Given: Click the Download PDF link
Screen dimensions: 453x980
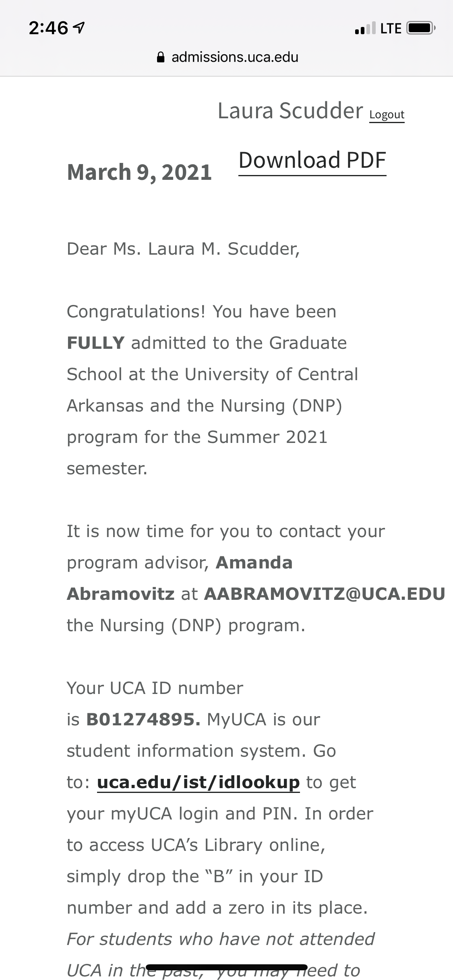Looking at the screenshot, I should click(312, 161).
